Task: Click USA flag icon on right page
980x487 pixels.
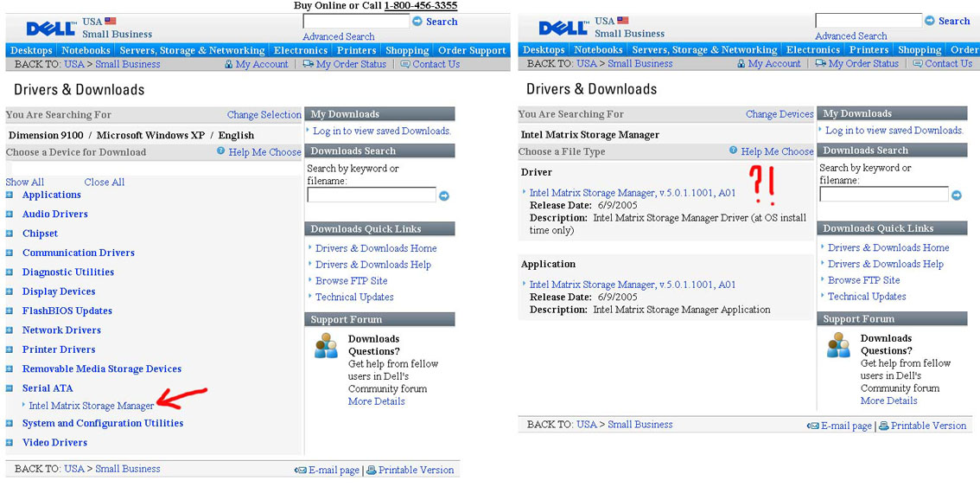Action: point(623,20)
